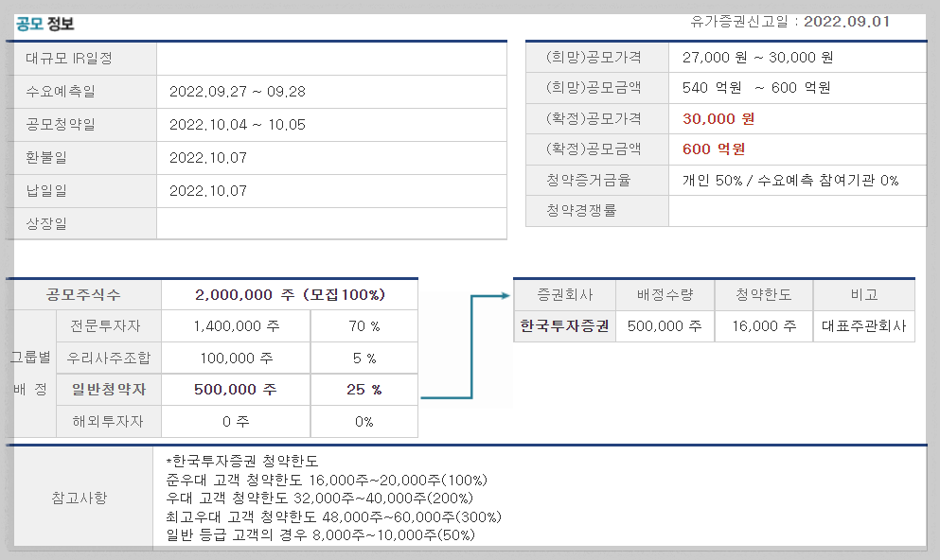This screenshot has height=560, width=940.
Task: Select 500,000 주 in 한국투자증권 row
Action: click(665, 325)
